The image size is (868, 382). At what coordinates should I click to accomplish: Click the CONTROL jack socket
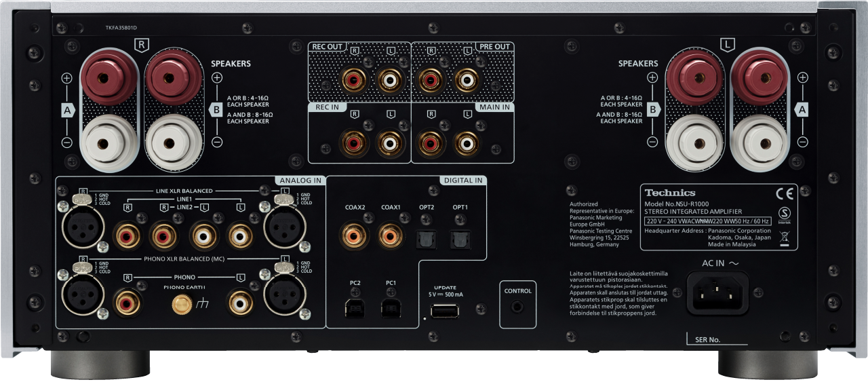coord(518,307)
